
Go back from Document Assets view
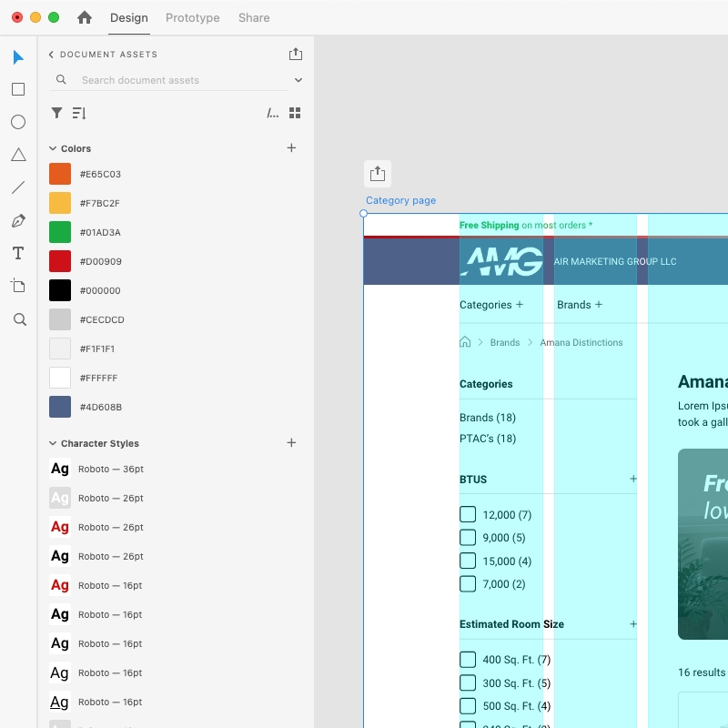coord(51,54)
